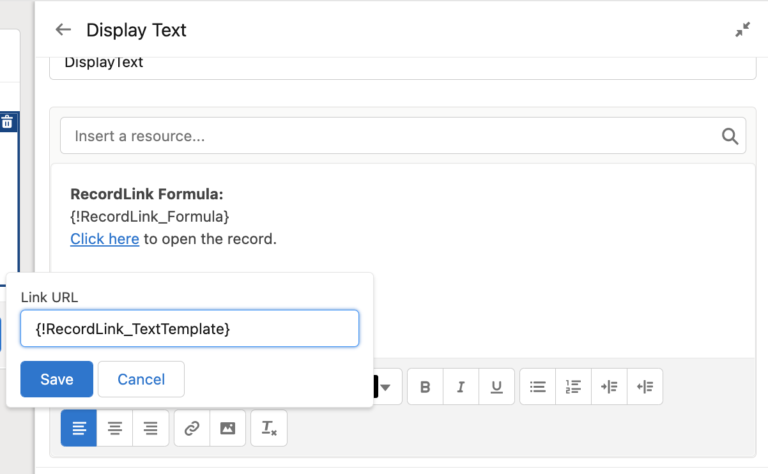768x474 pixels.
Task: Toggle bold formatting
Action: [425, 387]
